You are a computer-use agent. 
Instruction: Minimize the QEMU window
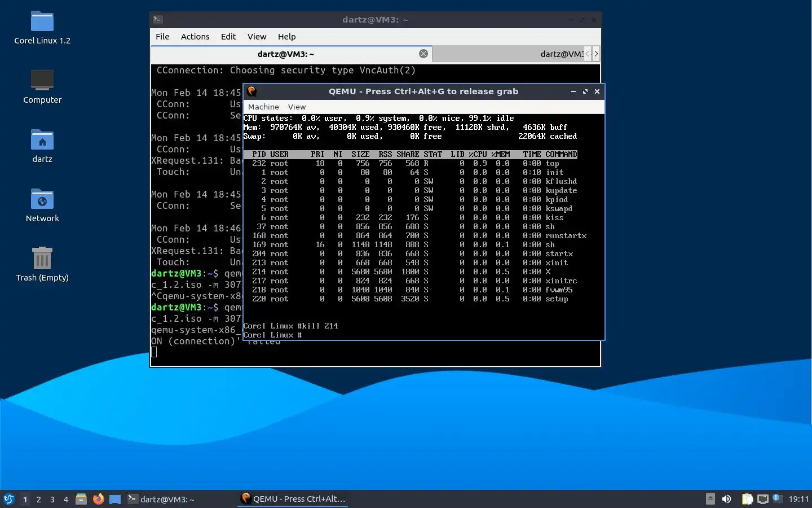[573, 91]
